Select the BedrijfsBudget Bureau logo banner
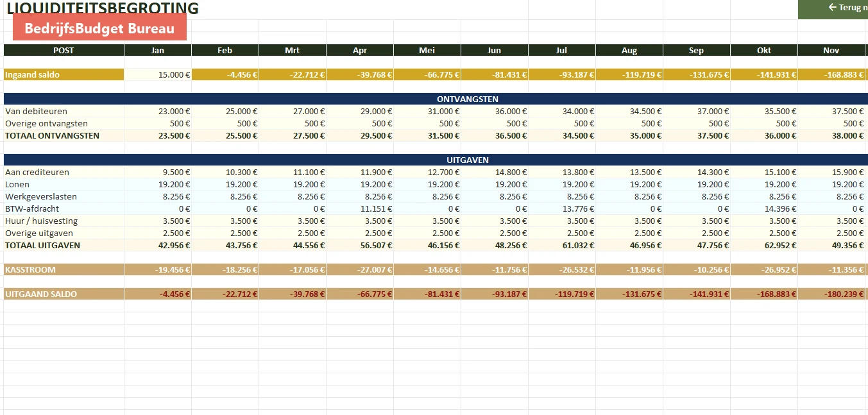 click(x=99, y=29)
